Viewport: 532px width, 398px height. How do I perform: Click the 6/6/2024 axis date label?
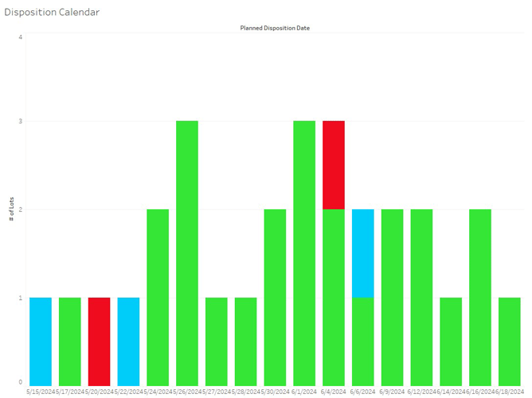[x=363, y=392]
